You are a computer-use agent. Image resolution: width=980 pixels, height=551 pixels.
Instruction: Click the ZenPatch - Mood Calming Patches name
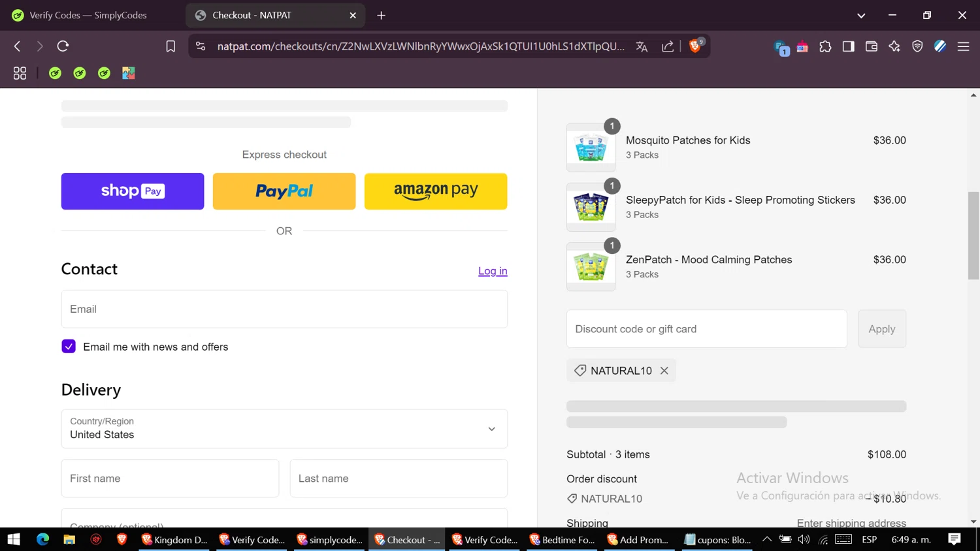coord(709,260)
